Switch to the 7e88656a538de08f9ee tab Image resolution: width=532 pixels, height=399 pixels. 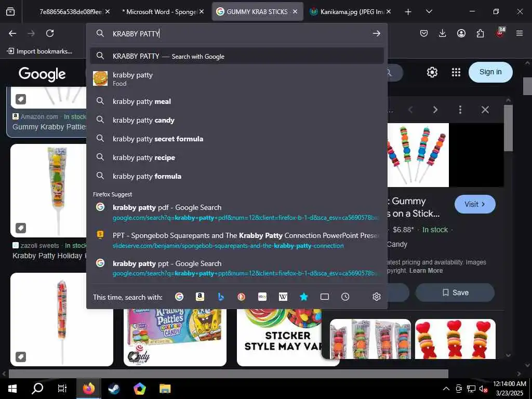(x=71, y=12)
